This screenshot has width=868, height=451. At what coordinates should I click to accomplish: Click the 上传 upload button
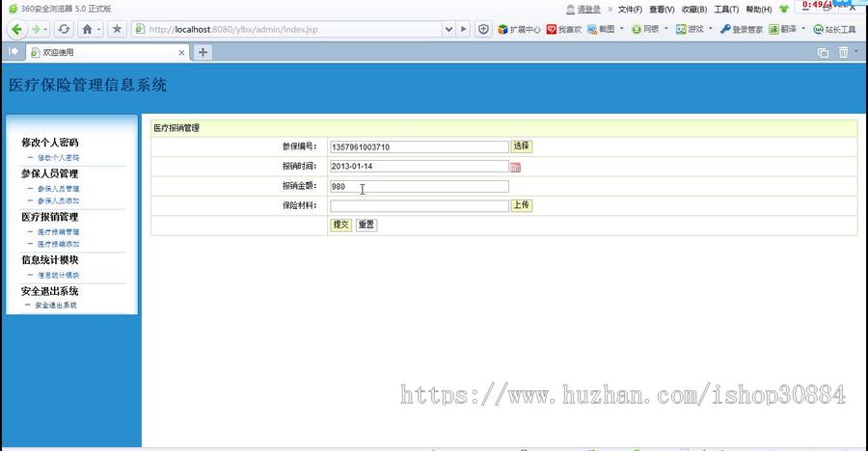pyautogui.click(x=521, y=205)
